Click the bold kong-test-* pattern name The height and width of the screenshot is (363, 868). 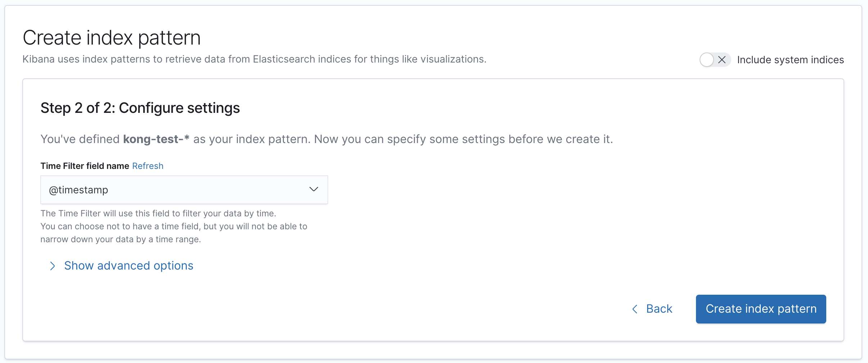click(156, 139)
